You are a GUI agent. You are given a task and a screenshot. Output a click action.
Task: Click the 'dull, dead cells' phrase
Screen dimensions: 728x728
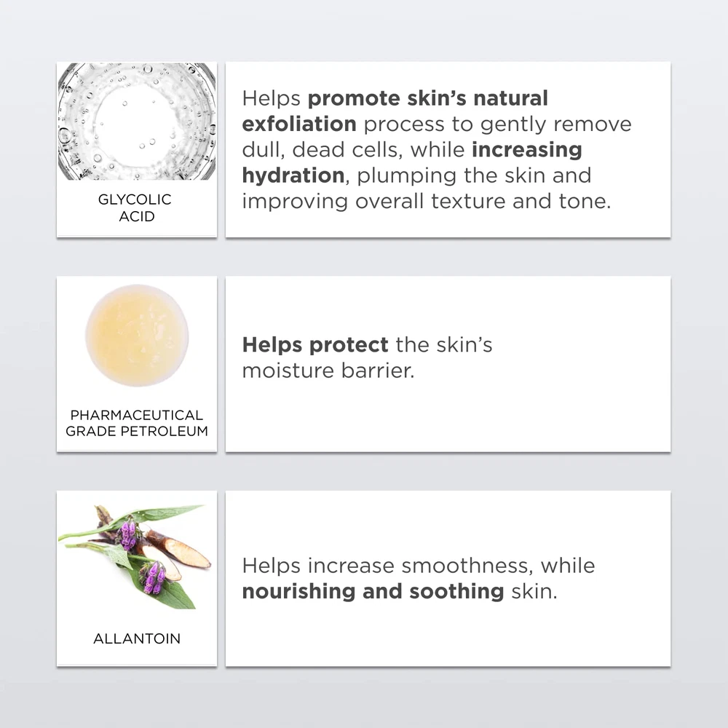pos(323,150)
